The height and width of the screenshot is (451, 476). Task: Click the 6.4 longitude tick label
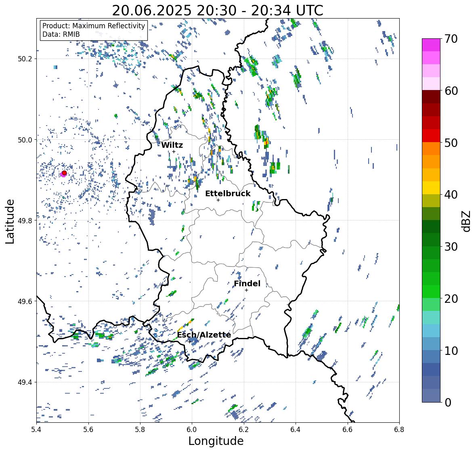296,430
